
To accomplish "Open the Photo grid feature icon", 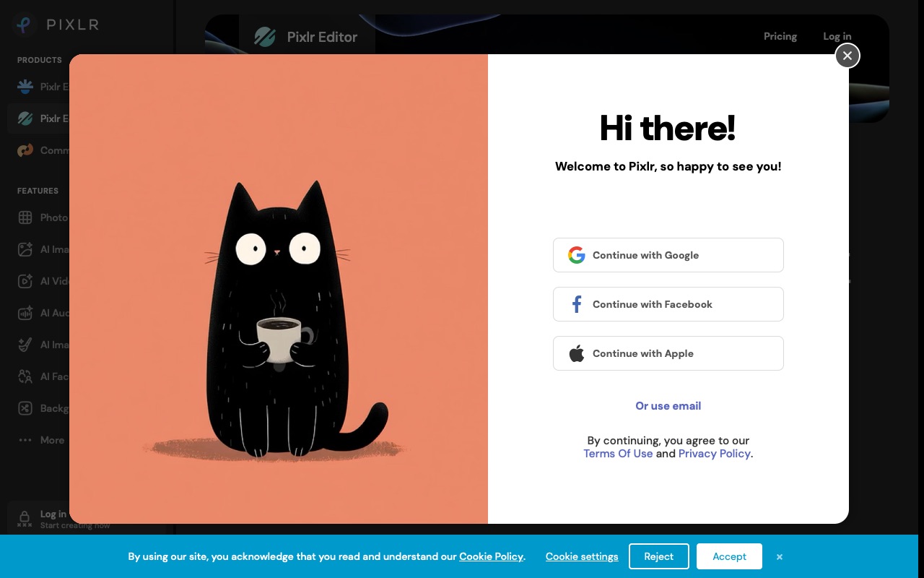I will coord(25,217).
